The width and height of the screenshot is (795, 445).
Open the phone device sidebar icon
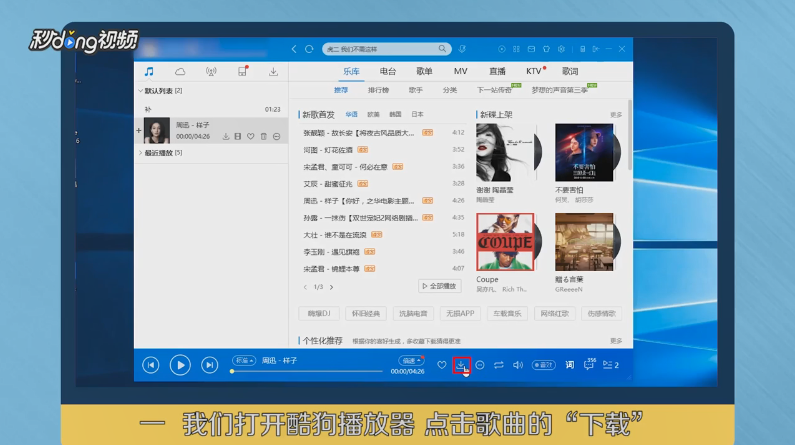tap(242, 71)
